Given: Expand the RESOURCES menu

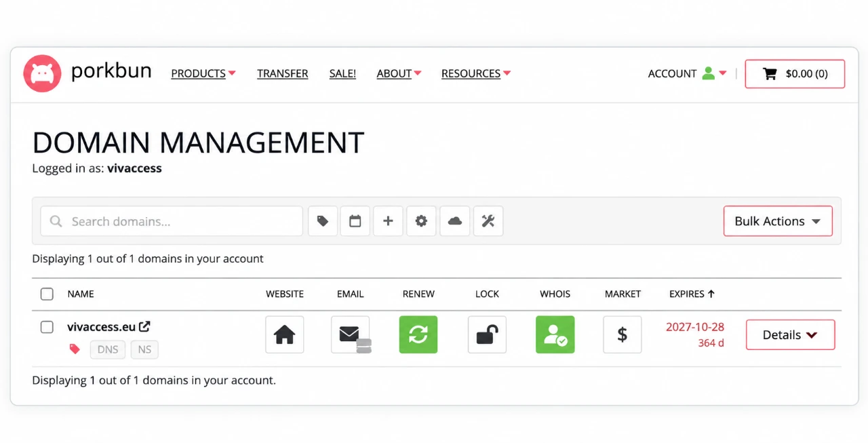Looking at the screenshot, I should click(476, 73).
